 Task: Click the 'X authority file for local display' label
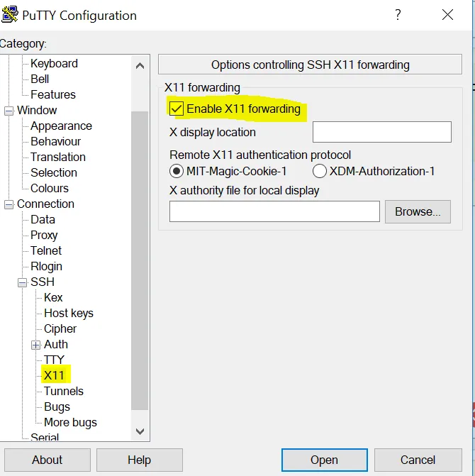click(x=244, y=191)
